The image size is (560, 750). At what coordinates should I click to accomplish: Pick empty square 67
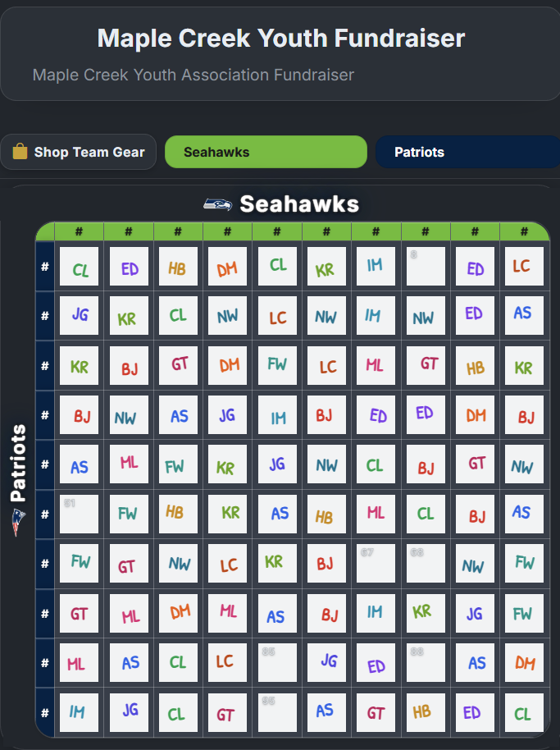pyautogui.click(x=376, y=563)
